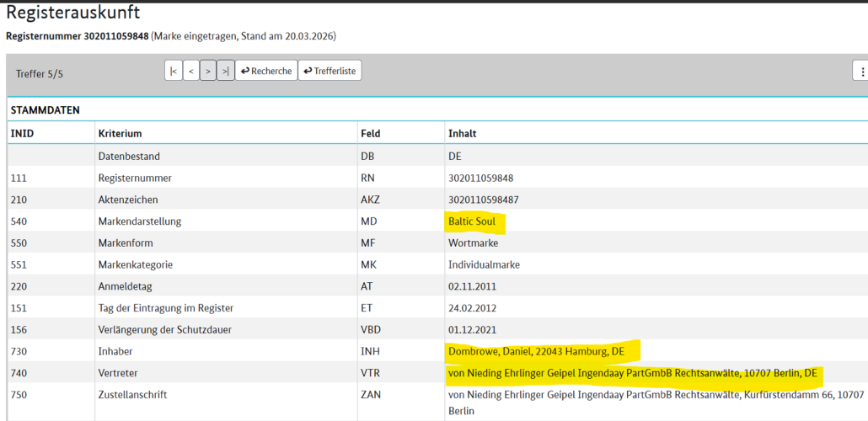The height and width of the screenshot is (421, 868).
Task: Click the INID column header
Action: (23, 134)
